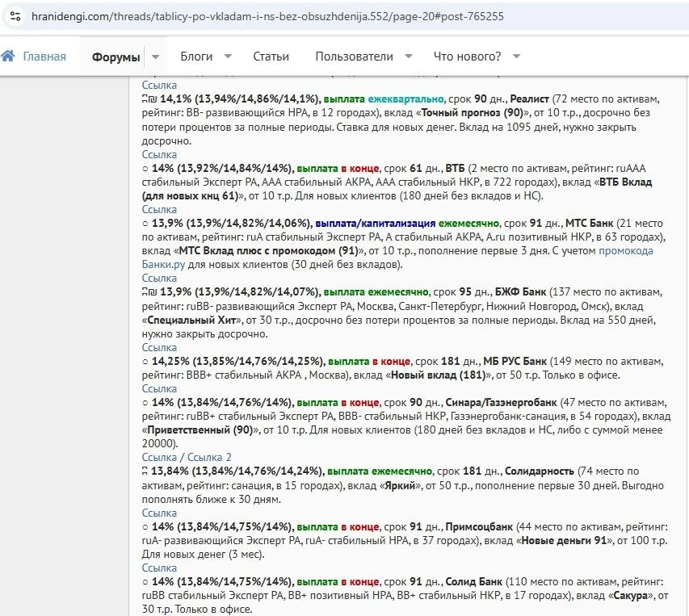689x616 pixels.
Task: Click deposit name «Точный прогноз (90)»
Action: pyautogui.click(x=473, y=112)
